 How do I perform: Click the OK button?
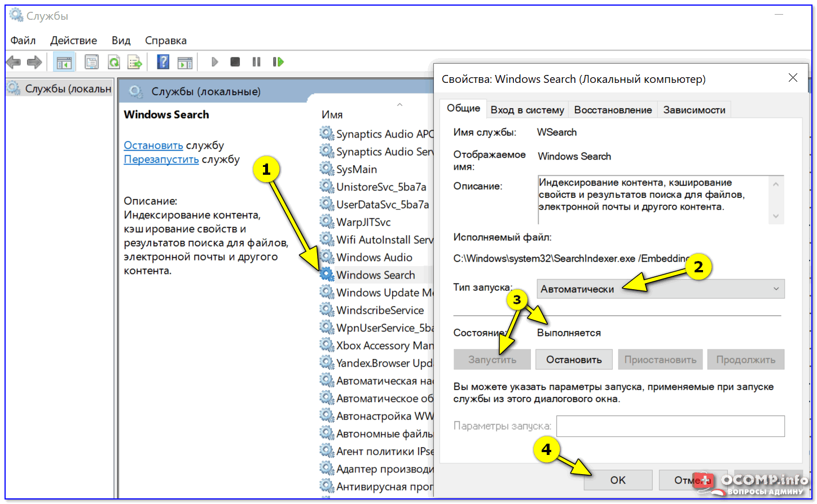[x=618, y=480]
